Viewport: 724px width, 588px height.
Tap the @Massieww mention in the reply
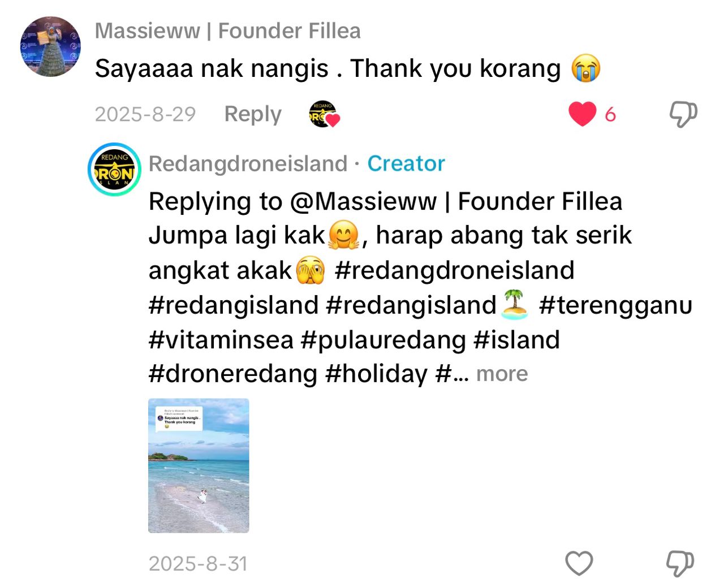tap(456, 202)
